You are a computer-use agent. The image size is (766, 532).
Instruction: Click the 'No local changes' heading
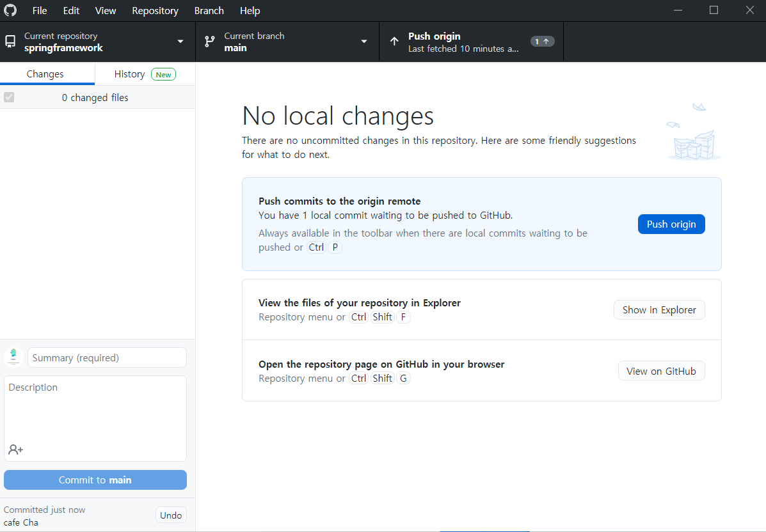coord(338,116)
